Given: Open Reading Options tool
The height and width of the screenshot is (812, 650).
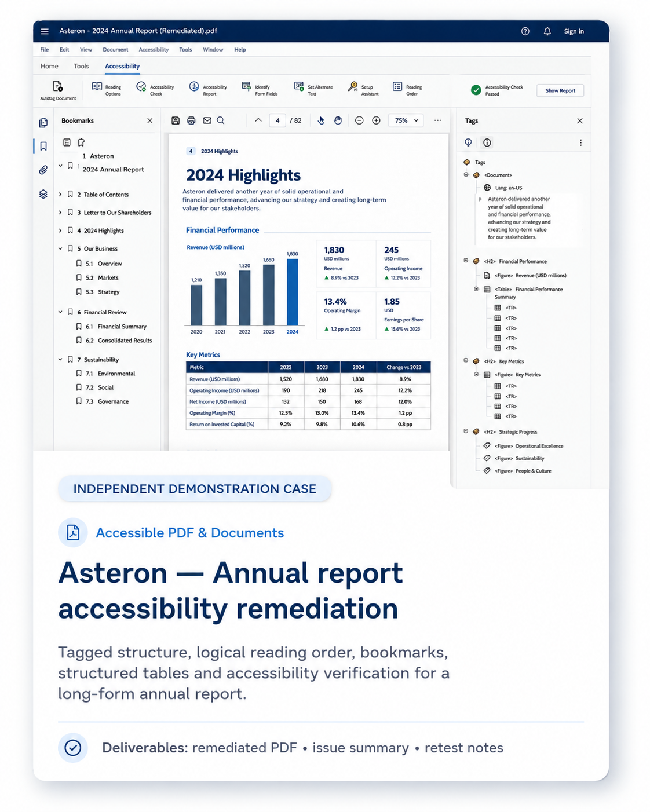Looking at the screenshot, I should (x=107, y=89).
